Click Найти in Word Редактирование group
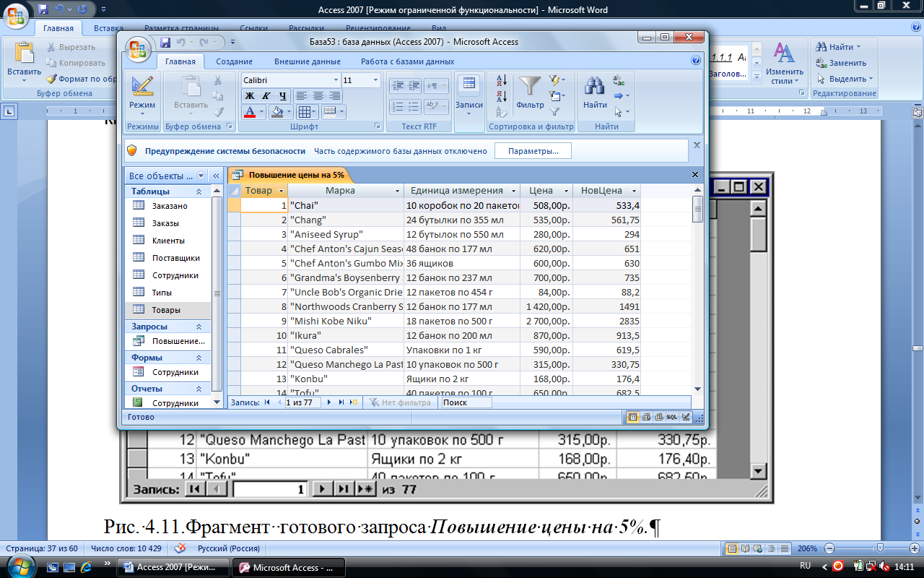The image size is (924, 578). tap(840, 47)
